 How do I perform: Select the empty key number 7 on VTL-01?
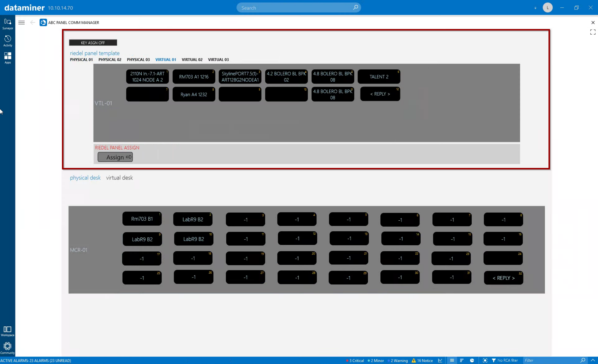[147, 94]
